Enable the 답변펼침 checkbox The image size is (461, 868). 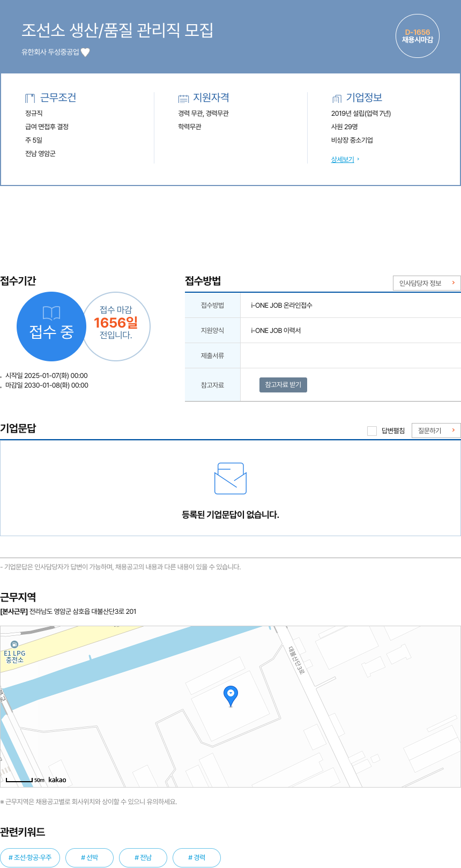372,431
